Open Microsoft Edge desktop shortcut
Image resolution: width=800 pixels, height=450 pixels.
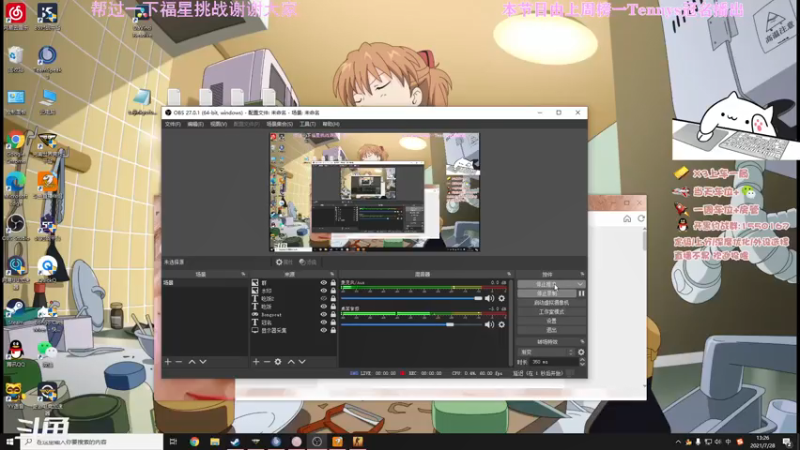tap(16, 187)
